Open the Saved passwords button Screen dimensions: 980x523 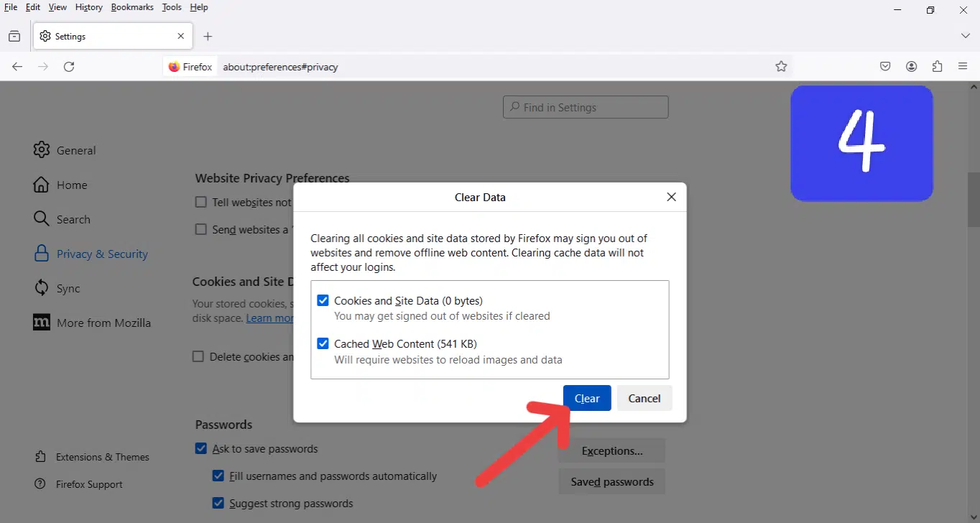click(x=611, y=482)
